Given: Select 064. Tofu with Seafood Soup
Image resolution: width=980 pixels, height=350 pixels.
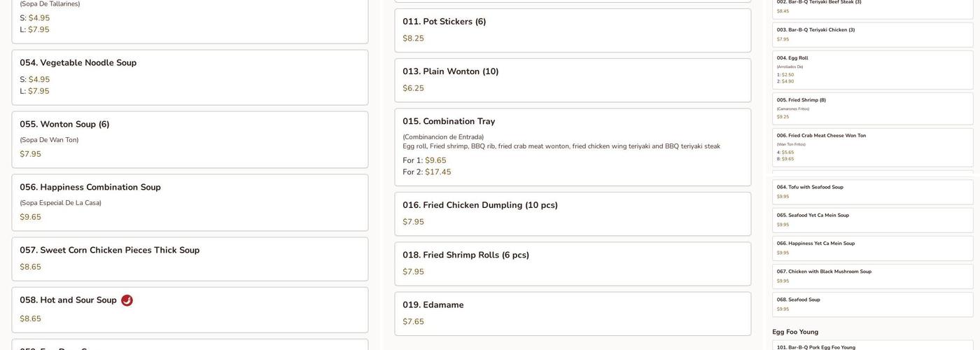Looking at the screenshot, I should (x=872, y=192).
